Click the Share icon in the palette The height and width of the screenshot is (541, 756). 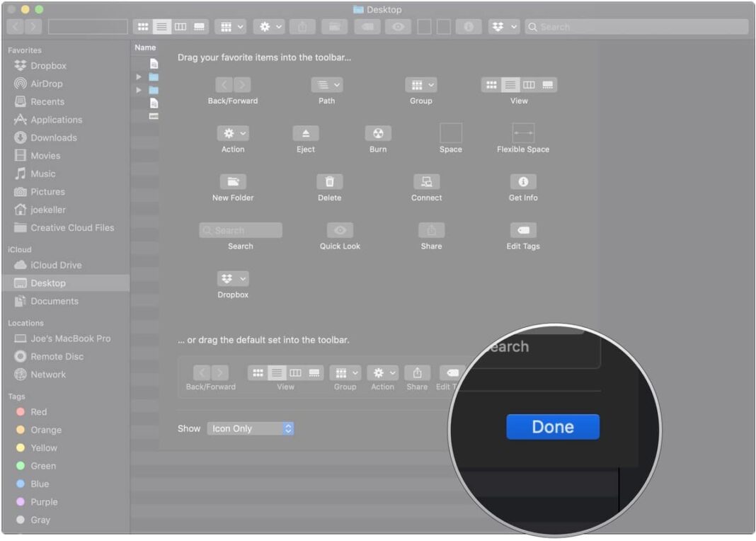tap(431, 230)
